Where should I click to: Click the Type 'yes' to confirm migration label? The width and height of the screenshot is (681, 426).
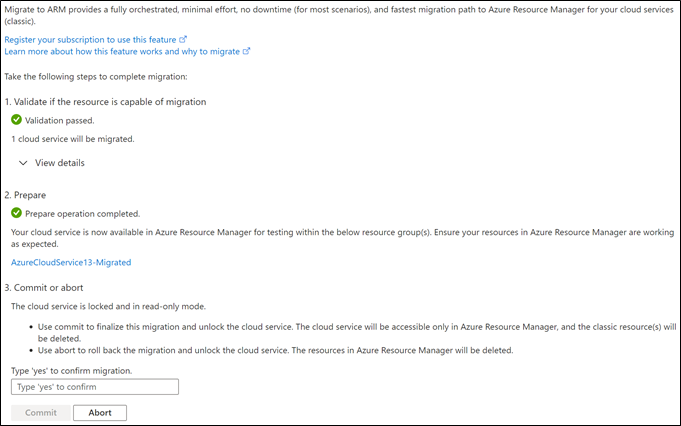72,371
